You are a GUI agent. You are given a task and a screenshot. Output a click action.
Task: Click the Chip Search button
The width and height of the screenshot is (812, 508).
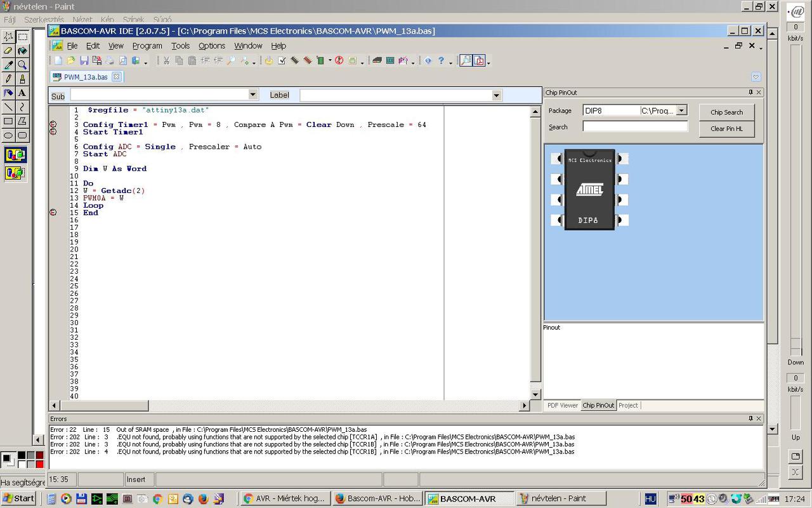[726, 112]
